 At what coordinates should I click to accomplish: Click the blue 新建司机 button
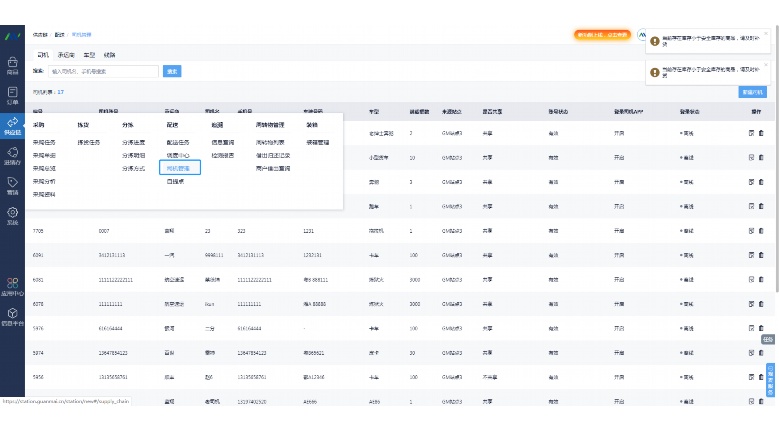752,92
